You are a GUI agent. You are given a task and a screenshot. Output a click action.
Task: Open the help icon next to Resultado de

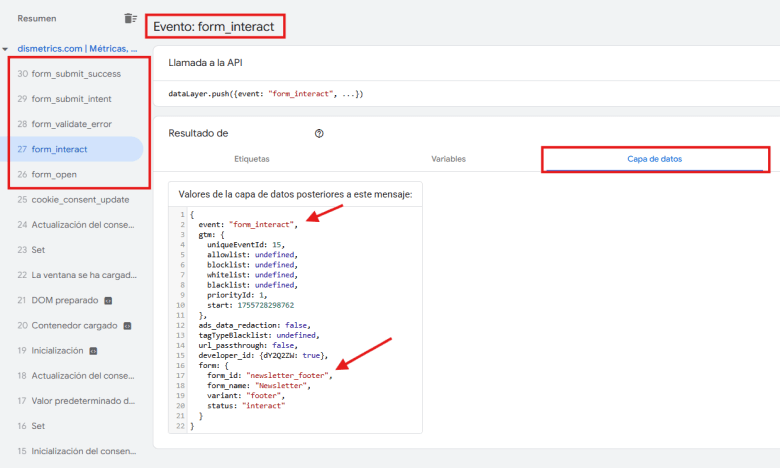(x=319, y=133)
